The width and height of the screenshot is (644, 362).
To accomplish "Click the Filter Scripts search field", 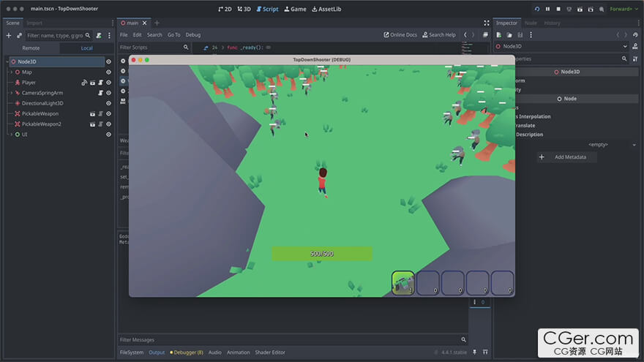I will 150,47.
